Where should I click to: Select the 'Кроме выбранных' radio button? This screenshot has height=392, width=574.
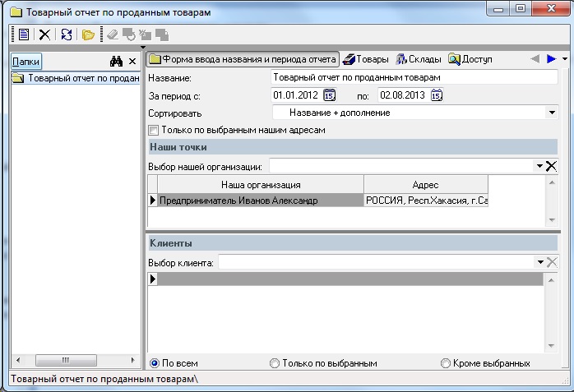[x=445, y=363]
